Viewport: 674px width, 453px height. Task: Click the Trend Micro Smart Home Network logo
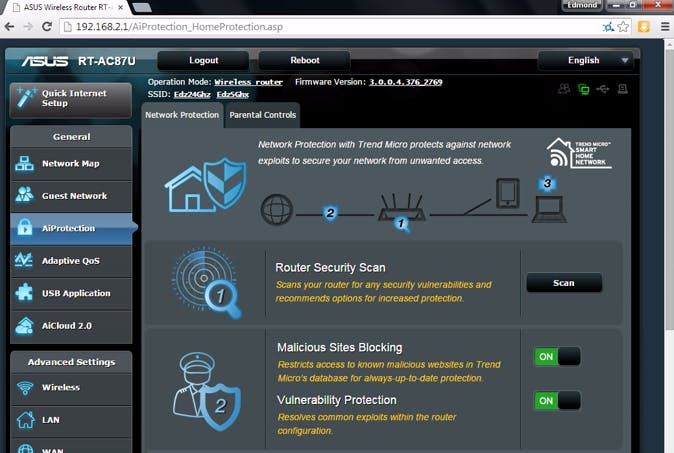pyautogui.click(x=579, y=153)
